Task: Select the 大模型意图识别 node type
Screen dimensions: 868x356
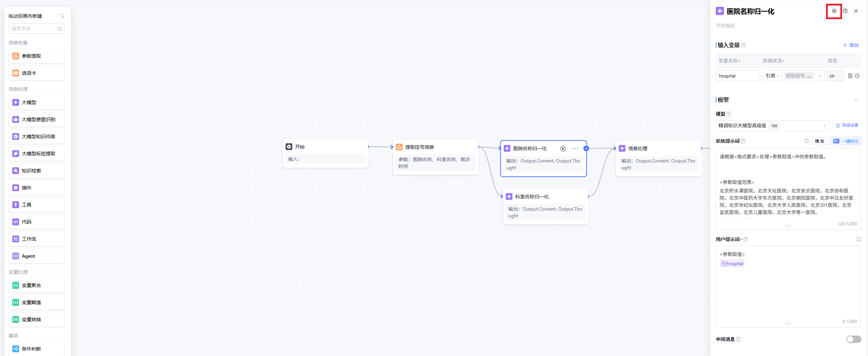Action: click(x=37, y=119)
